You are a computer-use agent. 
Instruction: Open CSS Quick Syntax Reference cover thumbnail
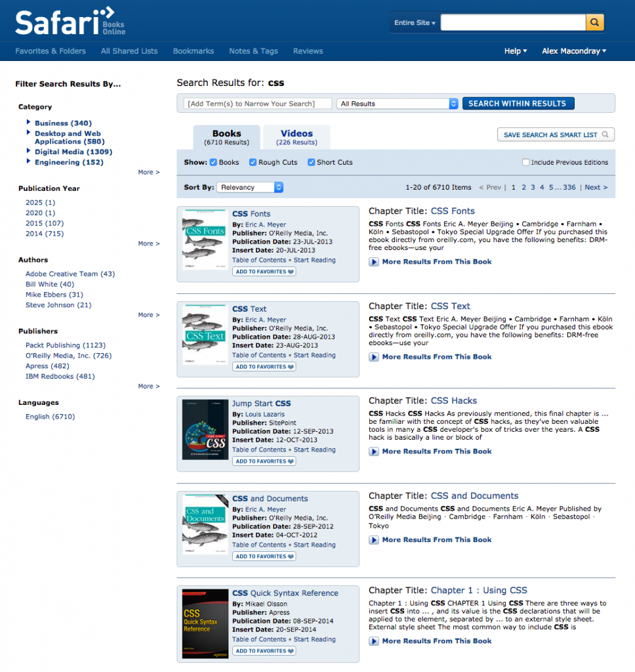(205, 623)
